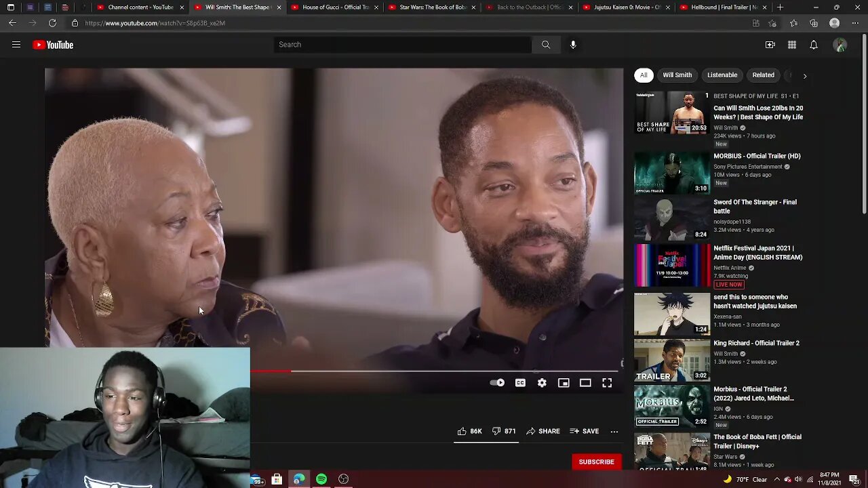Screen dimensions: 868x488
Task: Dislike the video with thumbs down
Action: pyautogui.click(x=503, y=431)
